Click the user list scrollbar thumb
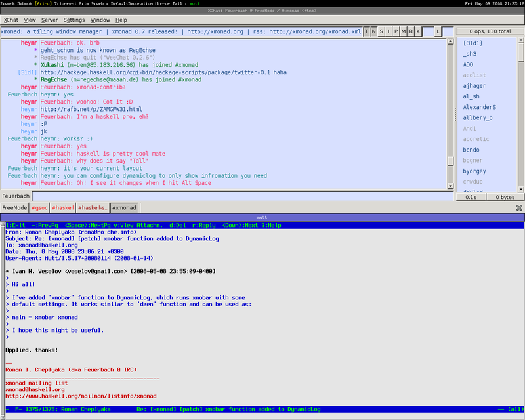This screenshot has width=525, height=420. pyautogui.click(x=520, y=52)
